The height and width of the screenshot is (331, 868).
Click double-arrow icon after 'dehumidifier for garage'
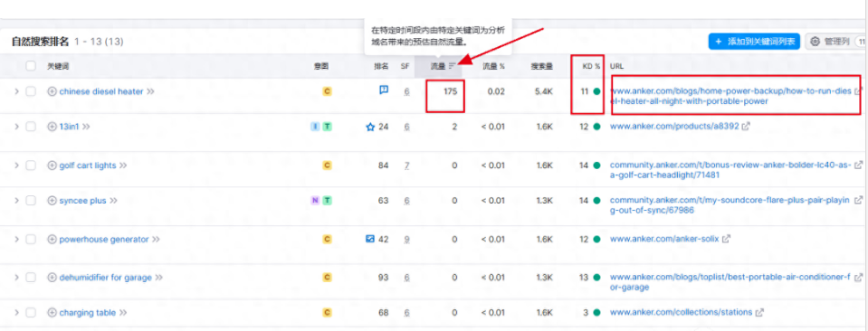pos(159,278)
